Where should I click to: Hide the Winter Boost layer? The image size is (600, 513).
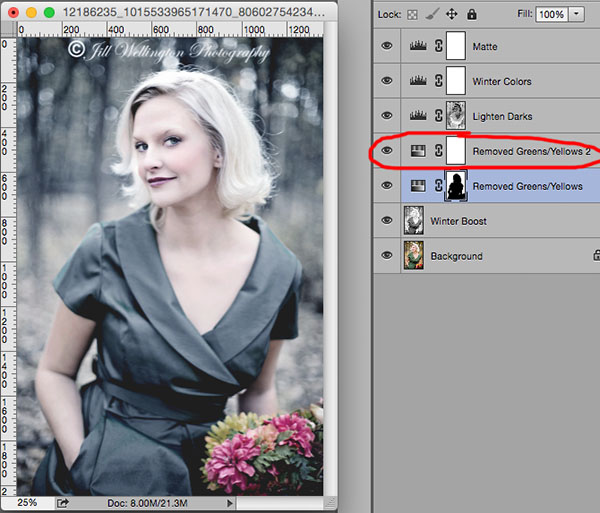click(387, 220)
